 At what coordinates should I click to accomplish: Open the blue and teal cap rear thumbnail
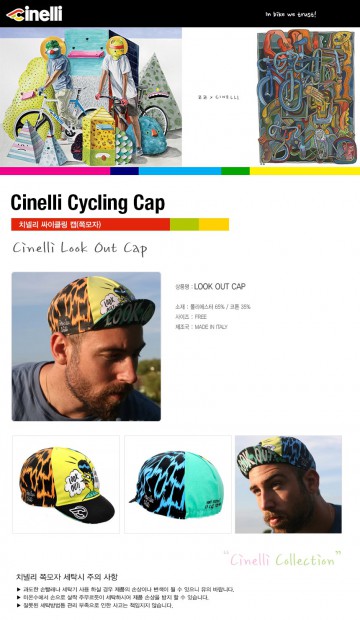178,484
